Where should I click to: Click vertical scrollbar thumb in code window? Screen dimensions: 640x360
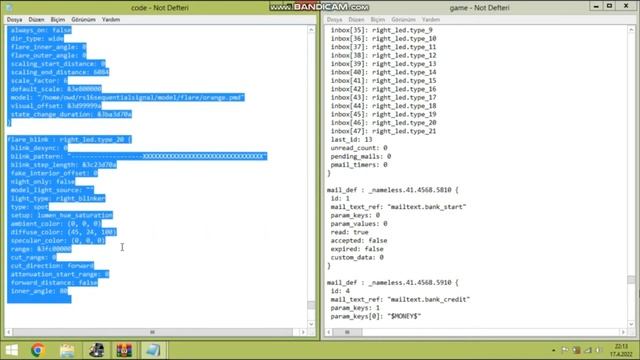coord(311,305)
